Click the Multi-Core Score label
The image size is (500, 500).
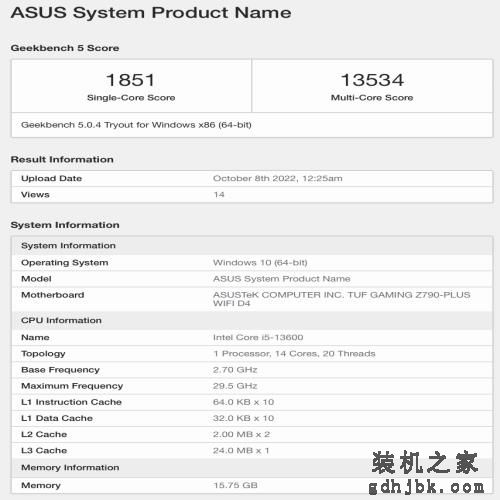pyautogui.click(x=372, y=98)
